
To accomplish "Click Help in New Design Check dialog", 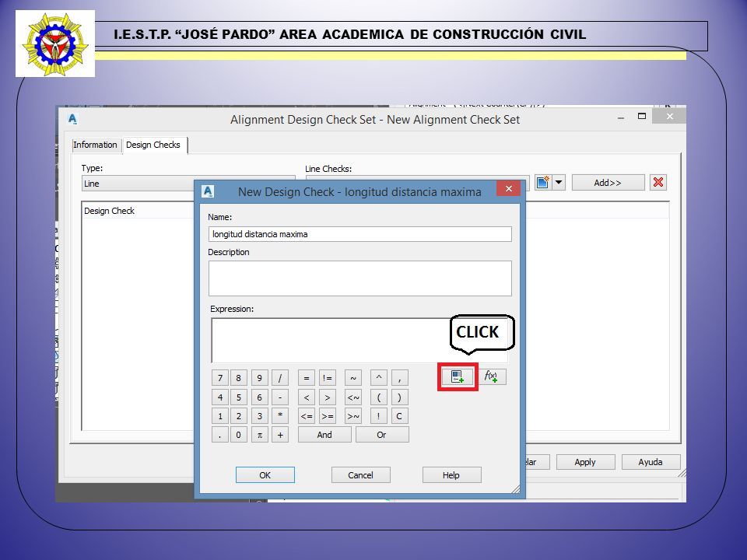I will click(451, 474).
